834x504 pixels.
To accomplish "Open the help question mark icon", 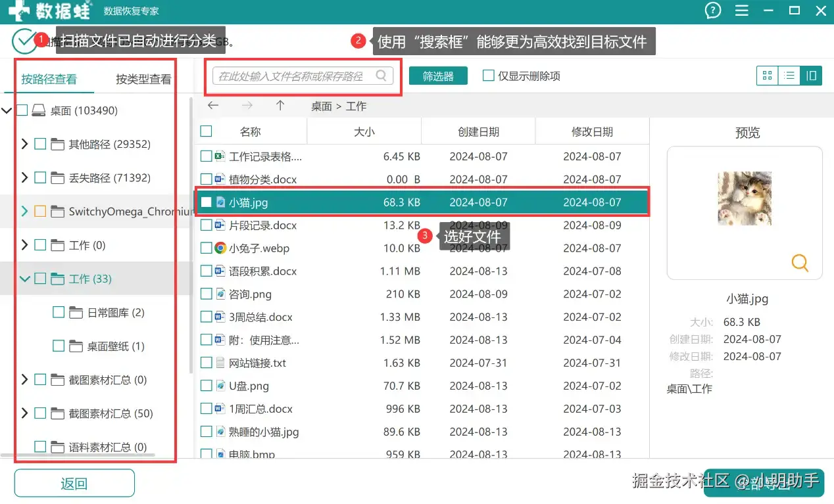I will point(713,11).
